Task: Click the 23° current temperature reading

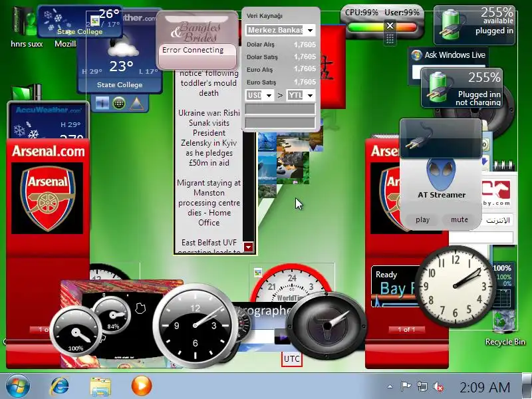Action: [121, 66]
